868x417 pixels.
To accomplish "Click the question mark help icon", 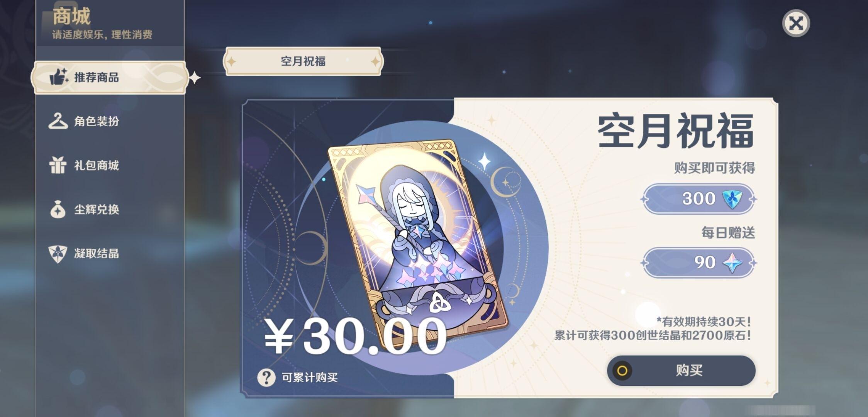I will [x=266, y=377].
